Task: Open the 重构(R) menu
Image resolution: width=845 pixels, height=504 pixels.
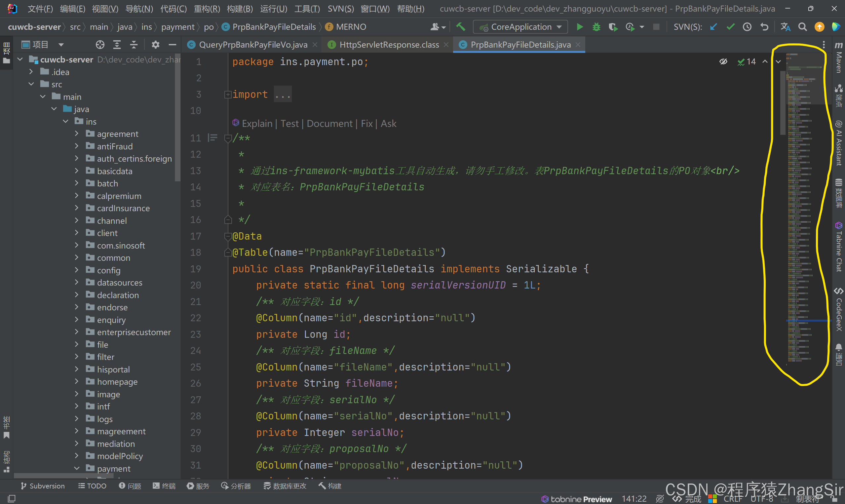Action: click(207, 9)
